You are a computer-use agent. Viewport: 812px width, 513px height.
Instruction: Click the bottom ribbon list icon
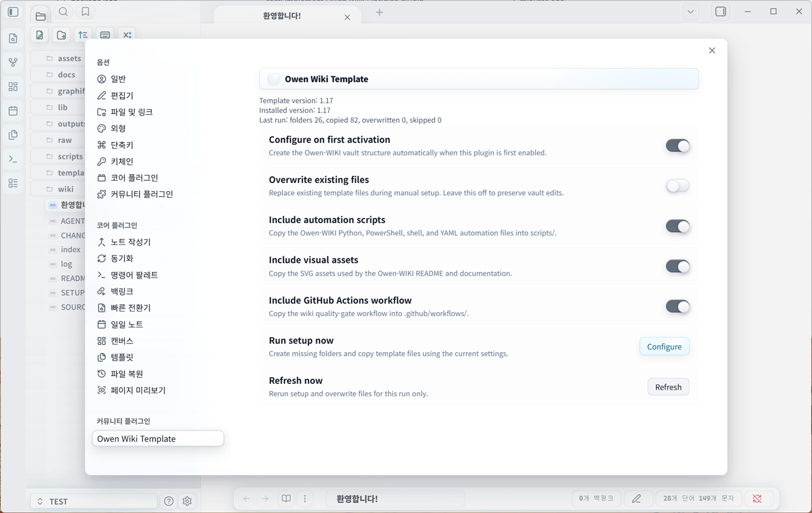point(13,183)
